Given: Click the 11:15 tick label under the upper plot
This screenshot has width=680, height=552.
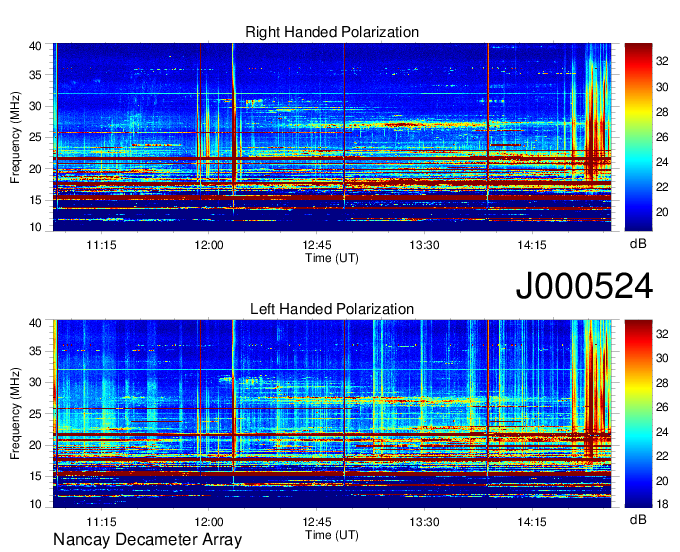Looking at the screenshot, I should coord(101,245).
